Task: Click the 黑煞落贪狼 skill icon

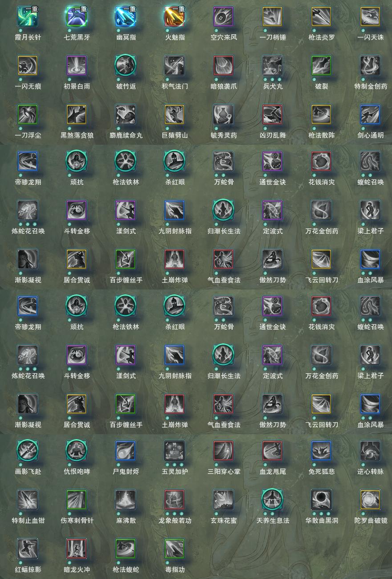Action: (77, 114)
